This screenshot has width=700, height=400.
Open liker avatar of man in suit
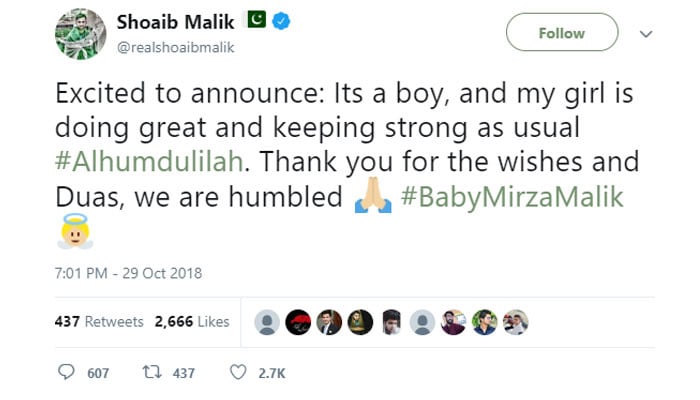(x=329, y=322)
